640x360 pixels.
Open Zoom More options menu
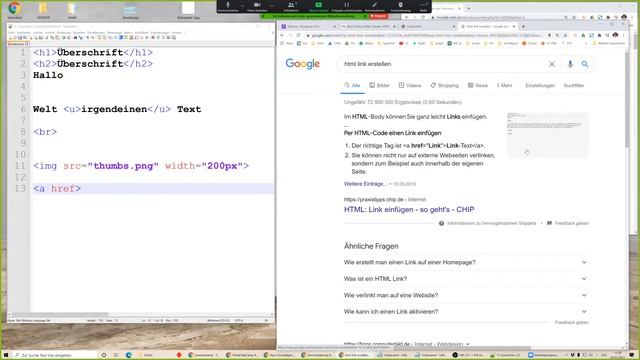[424, 6]
